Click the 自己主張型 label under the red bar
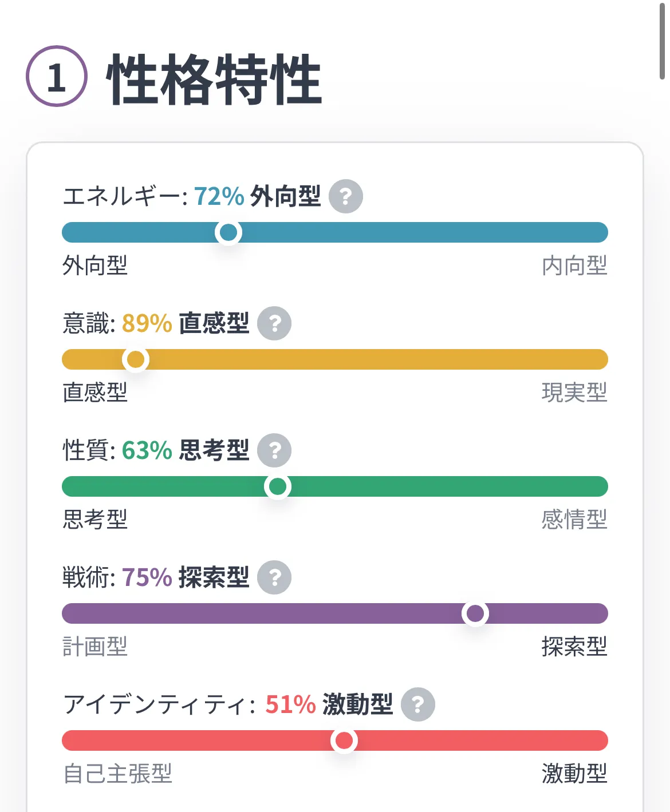The image size is (670, 812). 117,774
